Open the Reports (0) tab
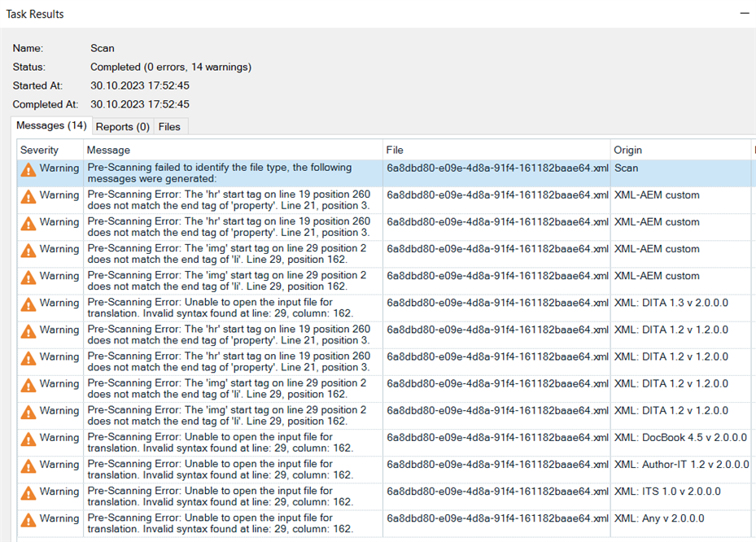The width and height of the screenshot is (756, 542). pyautogui.click(x=122, y=127)
